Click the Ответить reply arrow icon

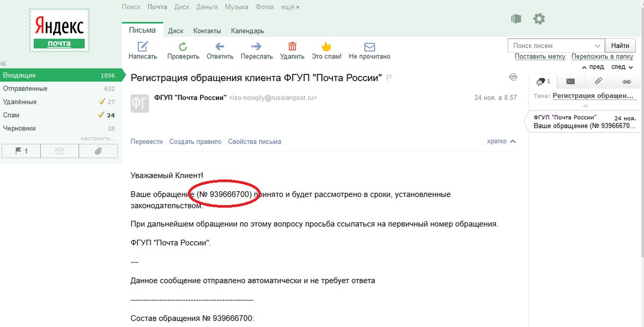[x=219, y=46]
